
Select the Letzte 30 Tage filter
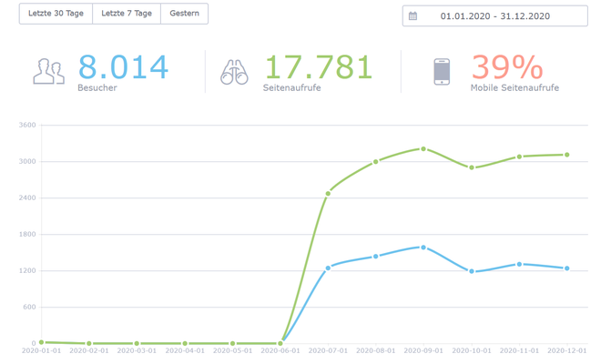[x=56, y=14]
